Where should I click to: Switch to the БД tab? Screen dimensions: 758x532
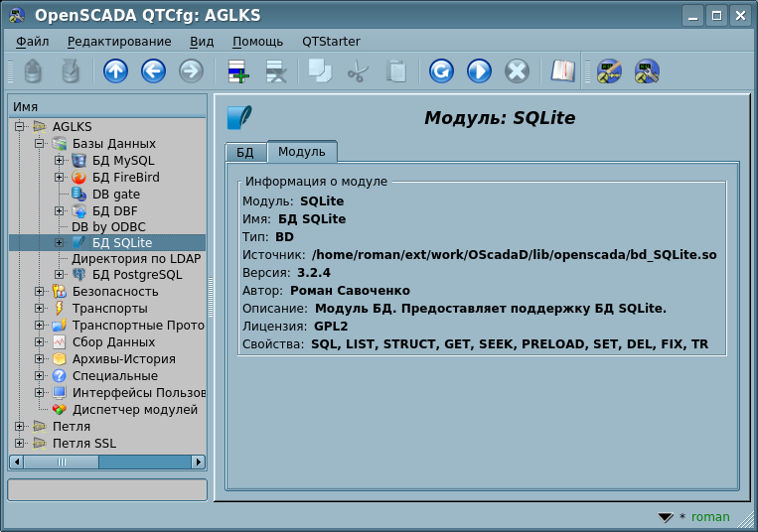[245, 152]
